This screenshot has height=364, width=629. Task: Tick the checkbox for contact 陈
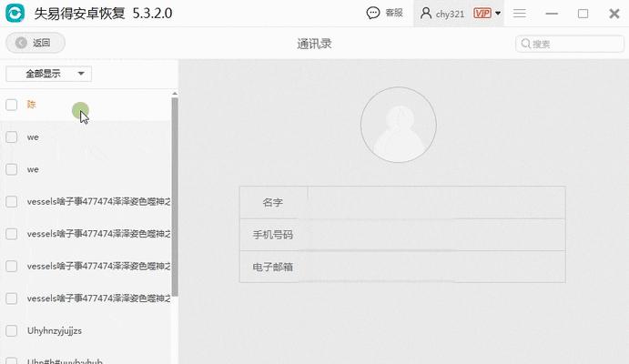tap(12, 105)
